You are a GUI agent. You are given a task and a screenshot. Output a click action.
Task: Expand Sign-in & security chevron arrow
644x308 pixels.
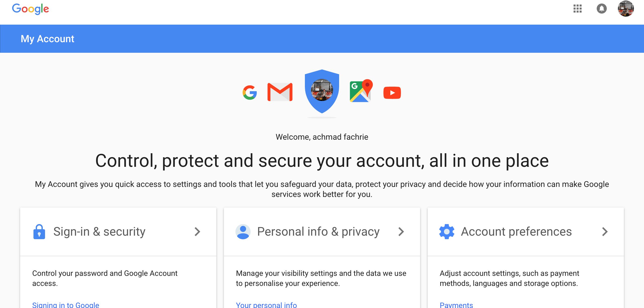197,232
